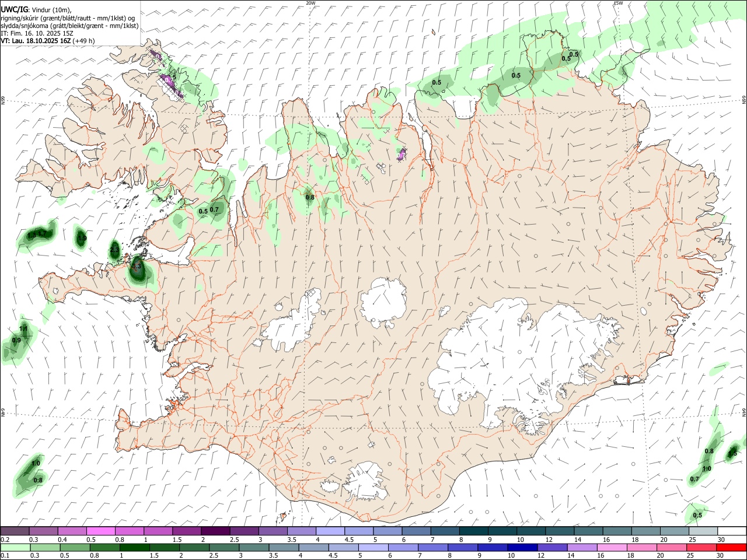The image size is (747, 560).
Task: Click the 'UWC/IG: Vindur (10m)' title text
Action: point(36,9)
